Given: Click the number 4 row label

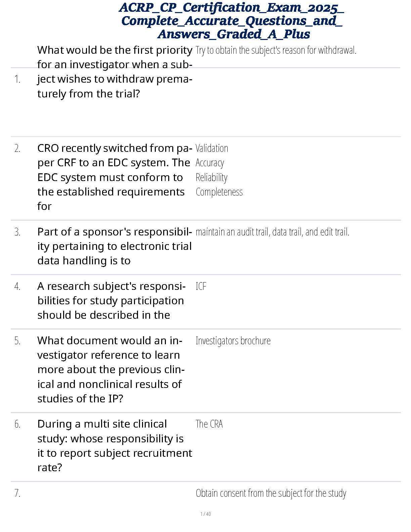Looking at the screenshot, I should 17,286.
